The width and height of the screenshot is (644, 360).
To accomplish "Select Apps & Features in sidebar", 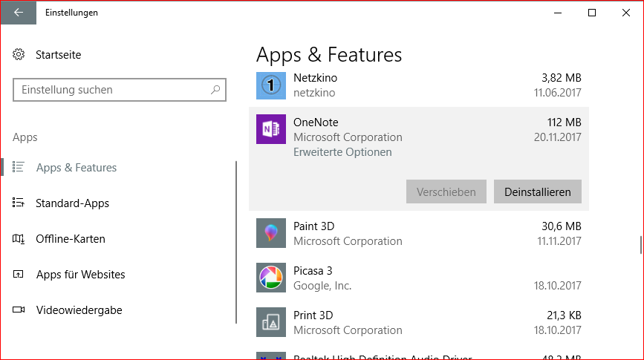I will pyautogui.click(x=77, y=168).
